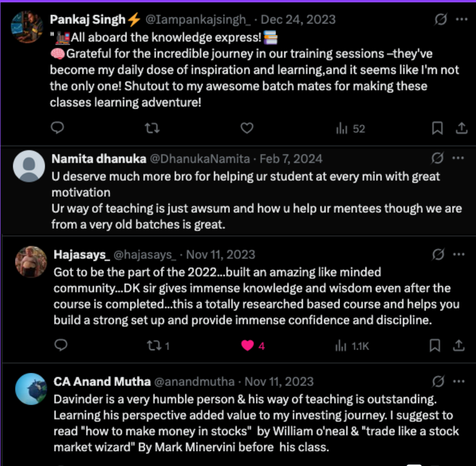
Task: Open @Iampankajsingh_ profile handle
Action: click(200, 20)
